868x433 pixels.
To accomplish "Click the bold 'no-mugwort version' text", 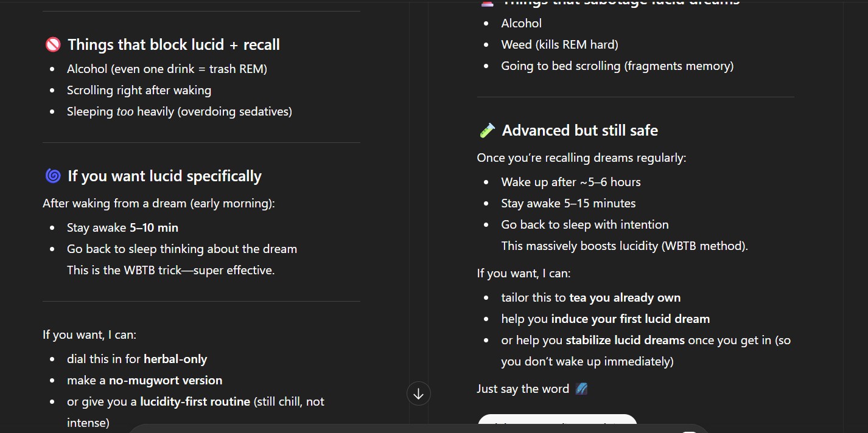I will point(166,380).
